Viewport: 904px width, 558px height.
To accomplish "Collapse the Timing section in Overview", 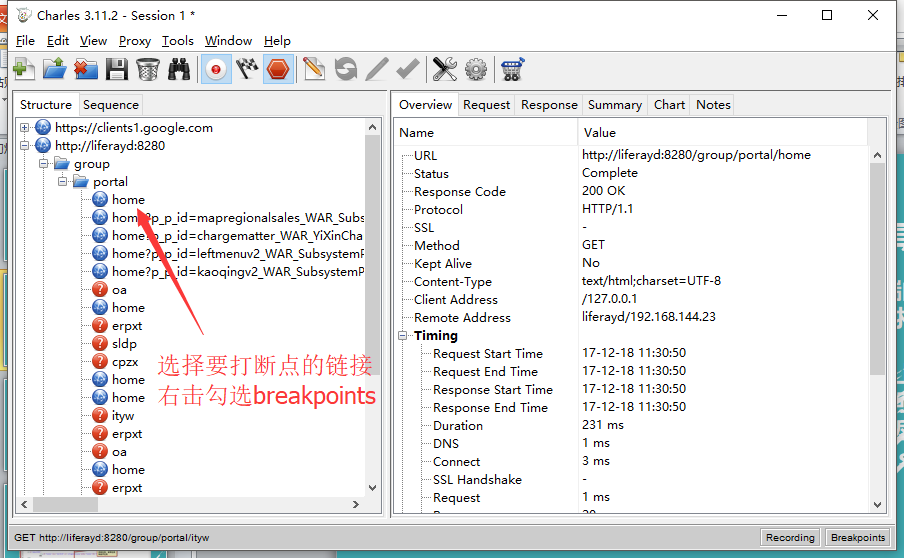I will coord(402,335).
